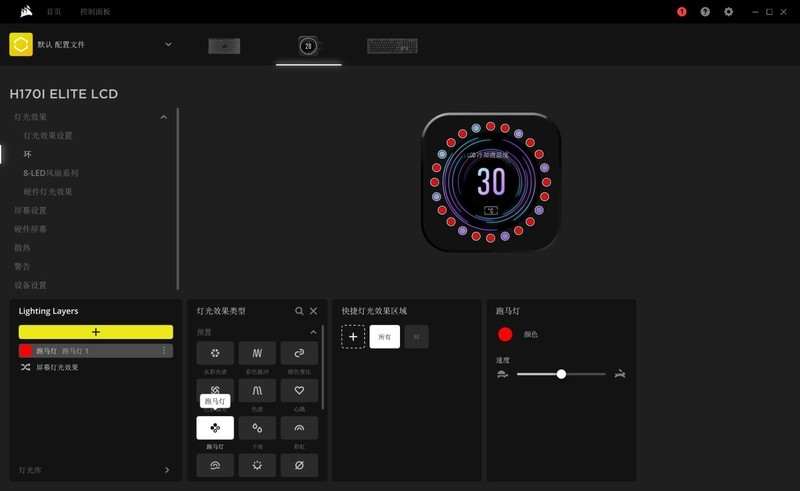This screenshot has height=491, width=800.
Task: Select the 彩色脉冲 color pulse effect
Action: [257, 353]
